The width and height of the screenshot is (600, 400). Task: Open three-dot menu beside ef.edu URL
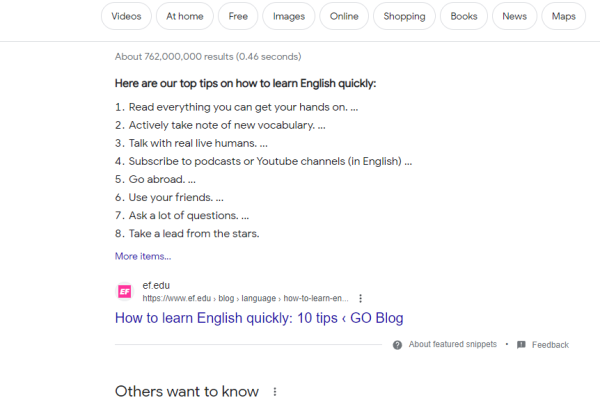click(x=360, y=298)
